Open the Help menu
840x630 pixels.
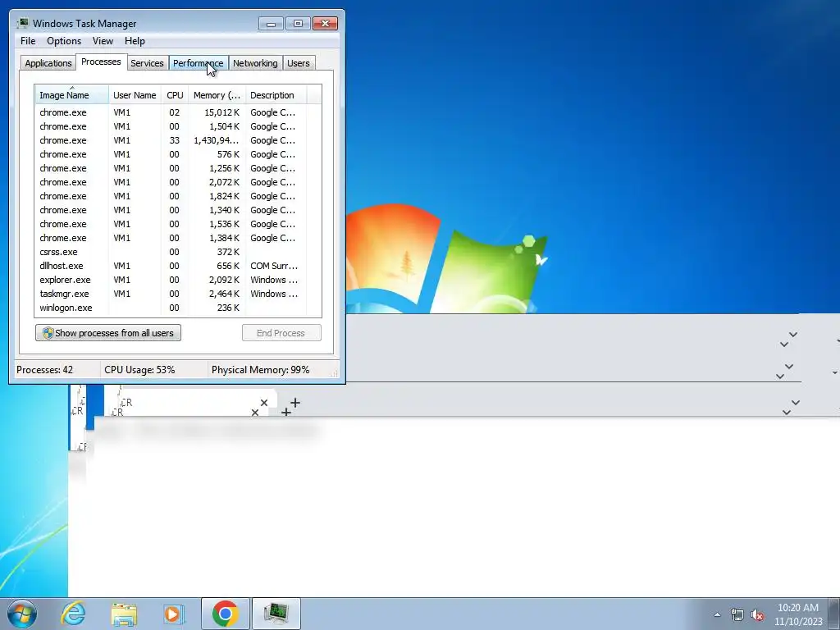[135, 41]
